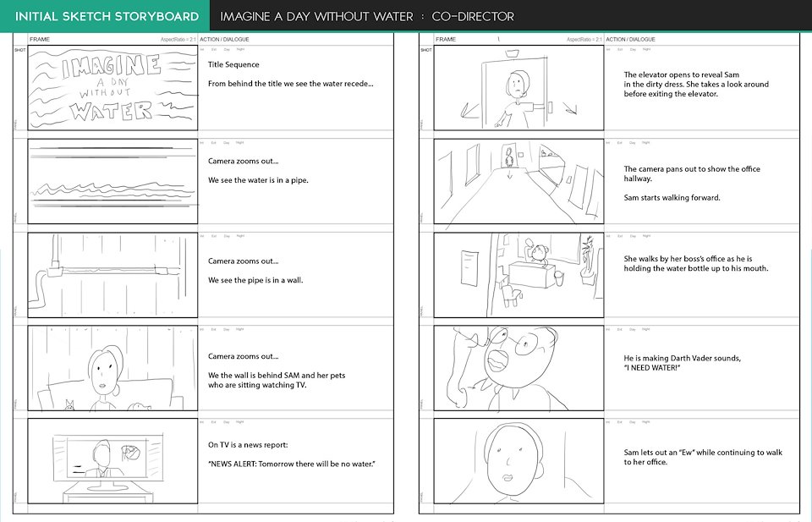The width and height of the screenshot is (812, 522).
Task: Click the 'She walks by her boss's office' description
Action: [x=696, y=264]
